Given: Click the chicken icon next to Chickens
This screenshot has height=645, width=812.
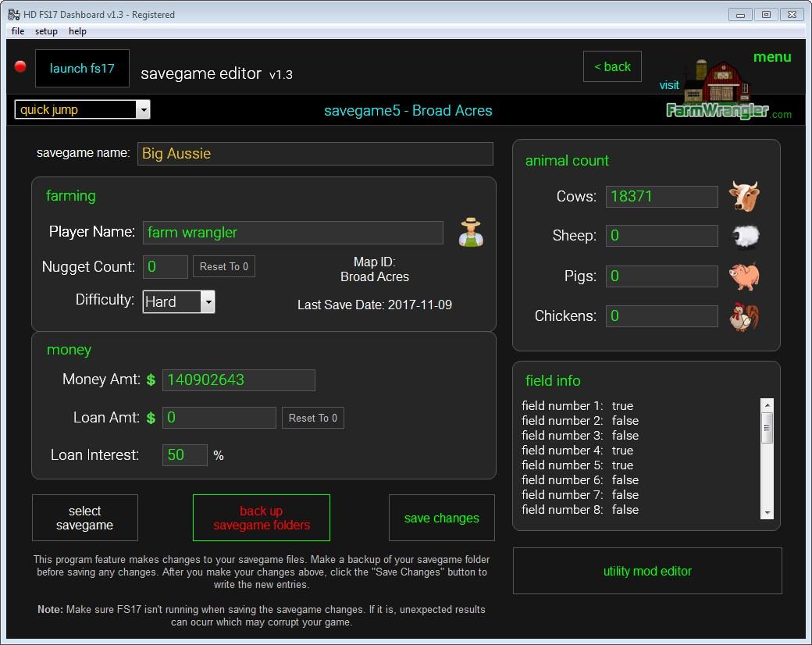Looking at the screenshot, I should (744, 316).
